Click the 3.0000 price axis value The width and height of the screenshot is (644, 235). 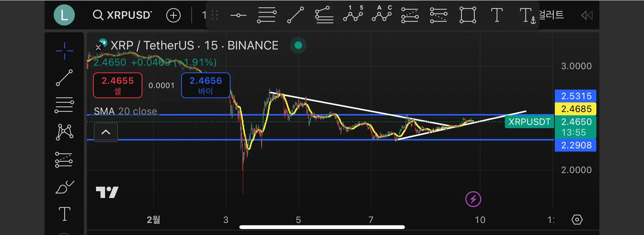coord(576,66)
